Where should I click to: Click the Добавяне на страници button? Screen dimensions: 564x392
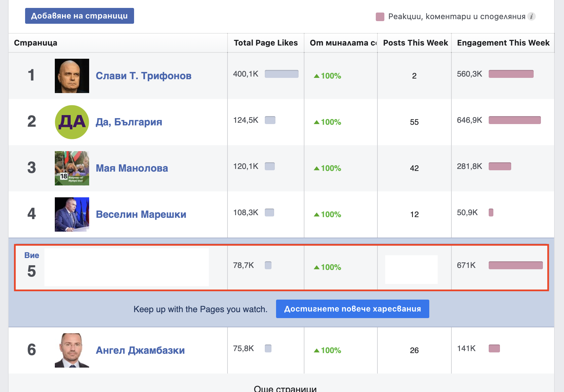point(80,16)
